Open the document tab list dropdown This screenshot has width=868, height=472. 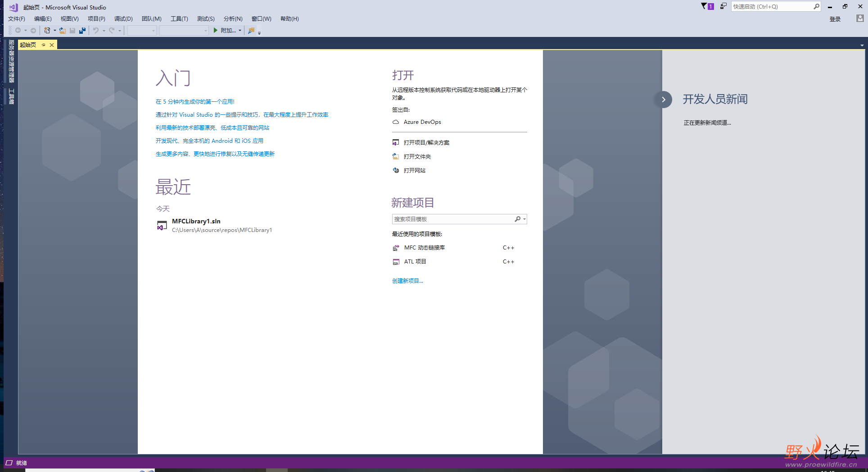pyautogui.click(x=862, y=45)
